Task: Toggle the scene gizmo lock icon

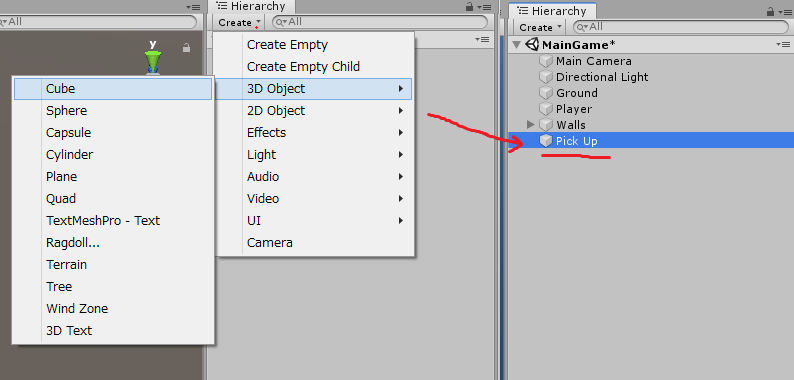Action: (x=186, y=48)
